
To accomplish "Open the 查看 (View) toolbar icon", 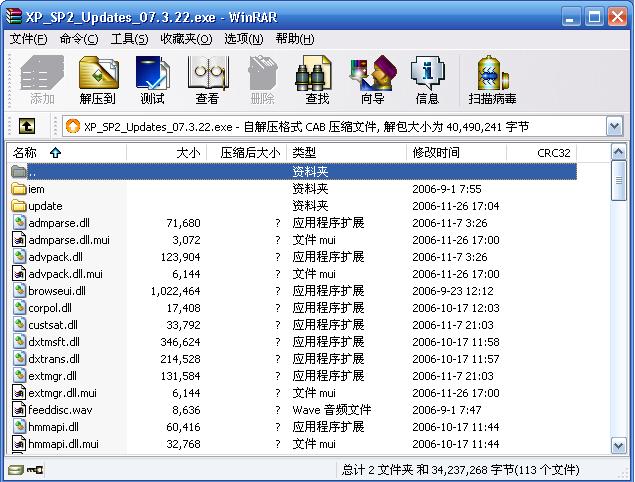I will [208, 73].
